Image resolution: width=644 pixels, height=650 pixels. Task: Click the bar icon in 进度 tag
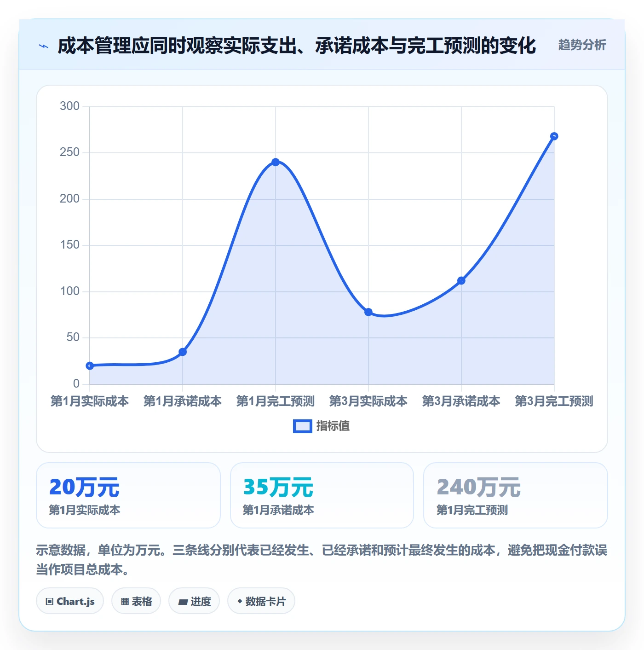183,602
